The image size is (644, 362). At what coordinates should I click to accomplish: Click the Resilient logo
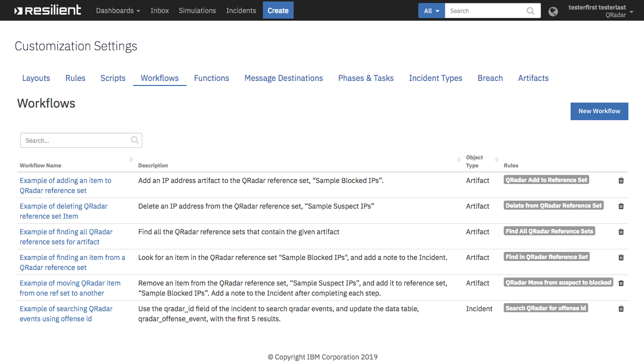(48, 9)
